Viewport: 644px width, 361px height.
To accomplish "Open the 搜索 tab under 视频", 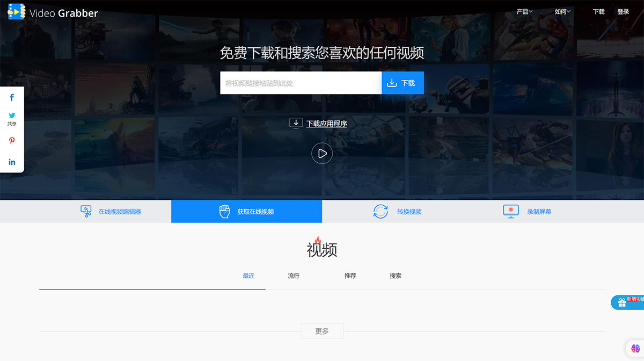I will point(396,276).
